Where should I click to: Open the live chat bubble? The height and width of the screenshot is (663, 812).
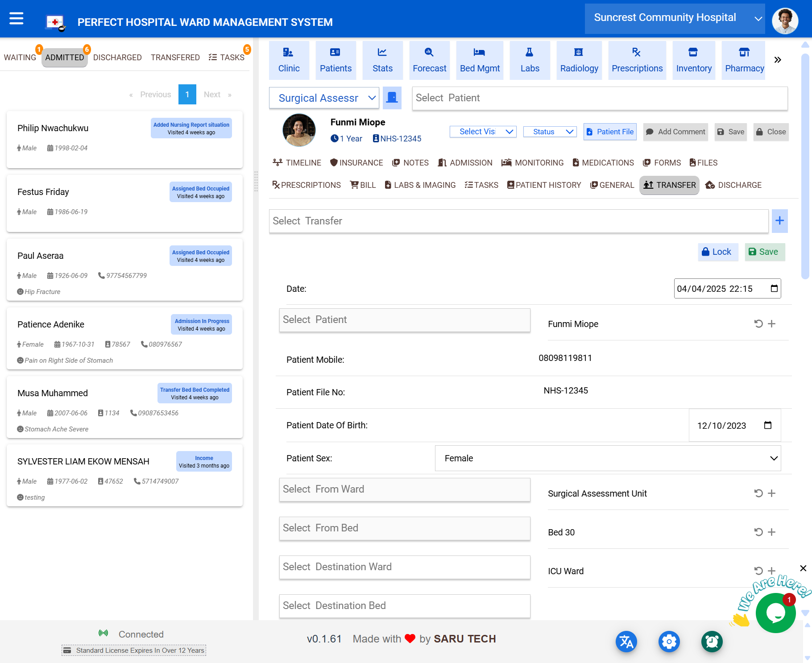click(775, 613)
